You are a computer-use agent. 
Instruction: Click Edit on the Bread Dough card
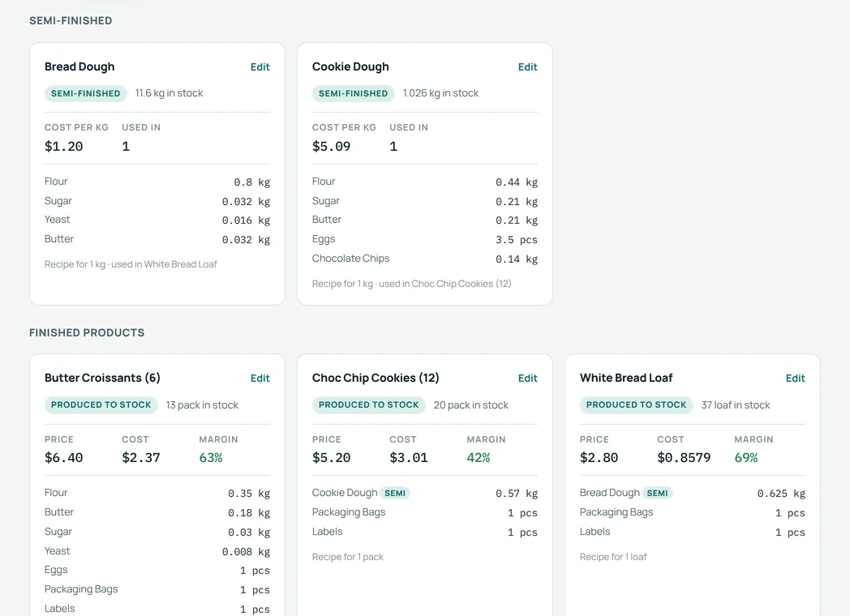260,67
